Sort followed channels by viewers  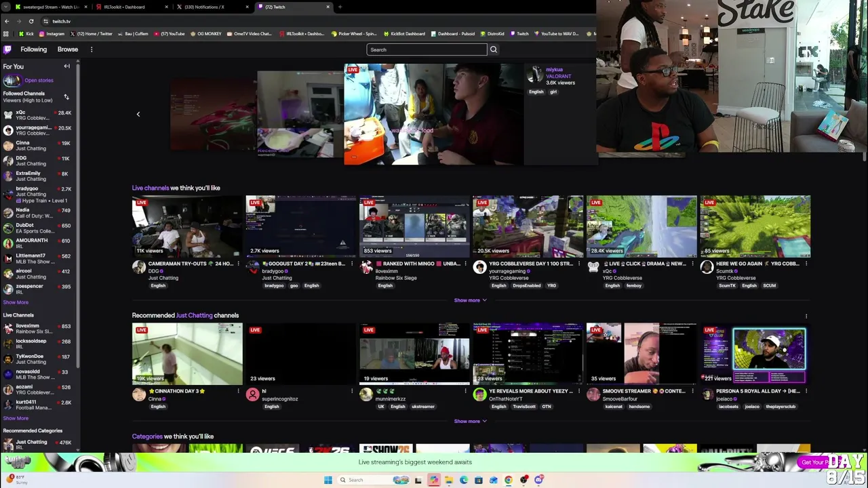click(66, 97)
